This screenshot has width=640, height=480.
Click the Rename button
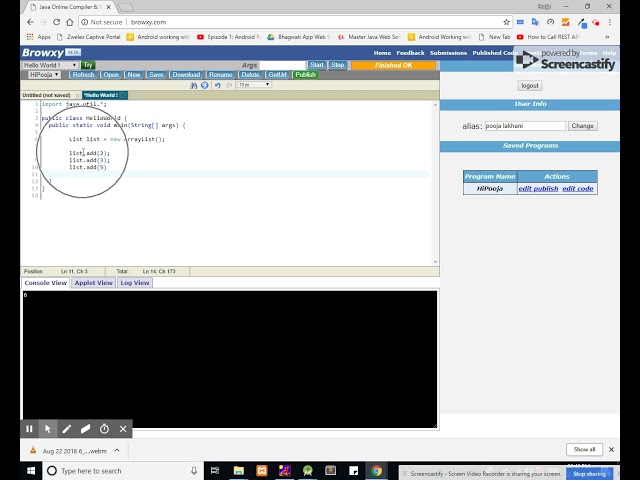[x=221, y=75]
